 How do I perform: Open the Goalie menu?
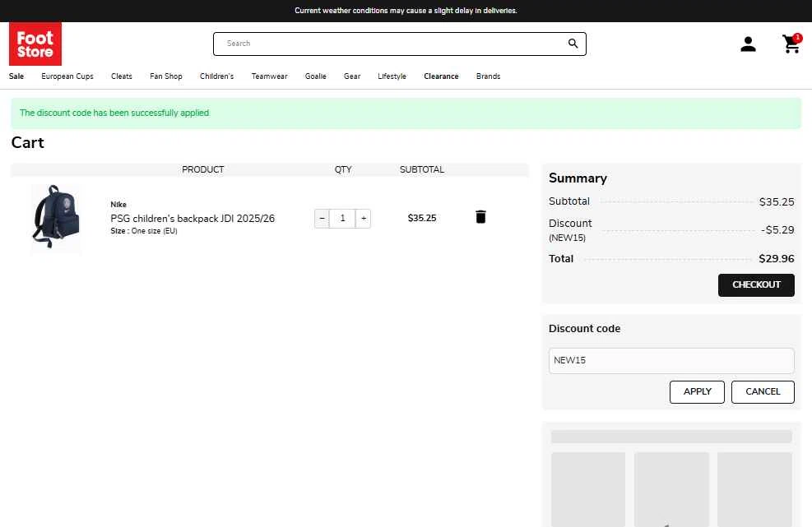(x=315, y=76)
